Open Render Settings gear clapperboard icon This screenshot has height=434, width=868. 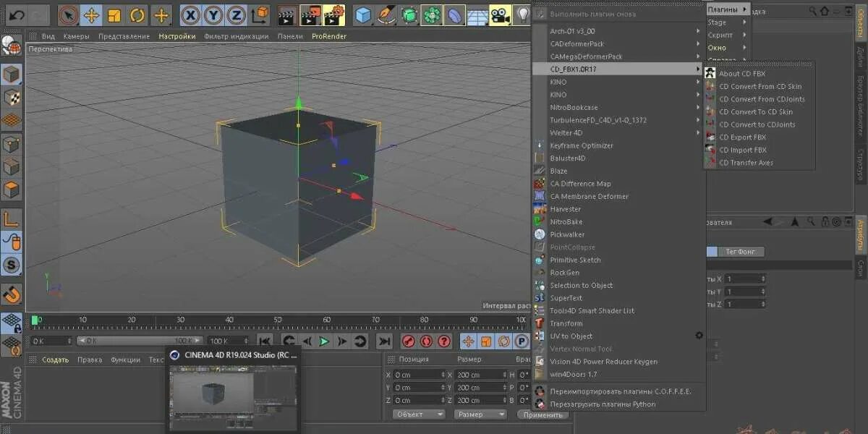[x=334, y=14]
